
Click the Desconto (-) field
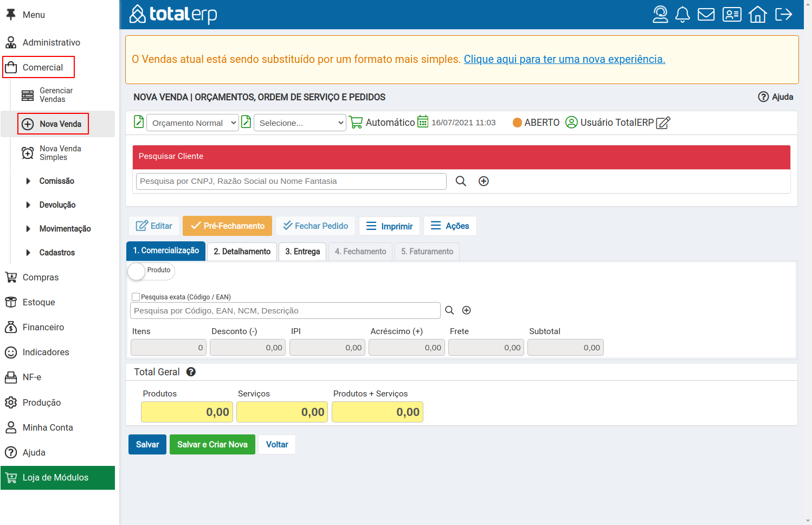(248, 348)
